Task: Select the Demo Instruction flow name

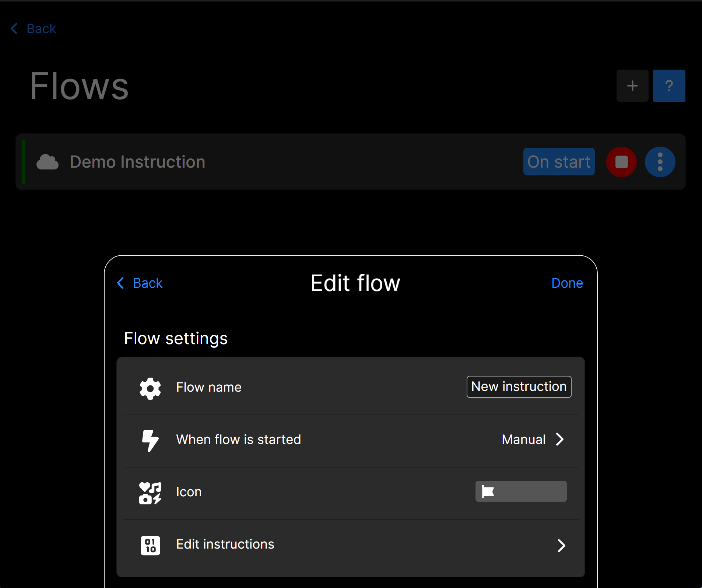Action: pos(137,162)
